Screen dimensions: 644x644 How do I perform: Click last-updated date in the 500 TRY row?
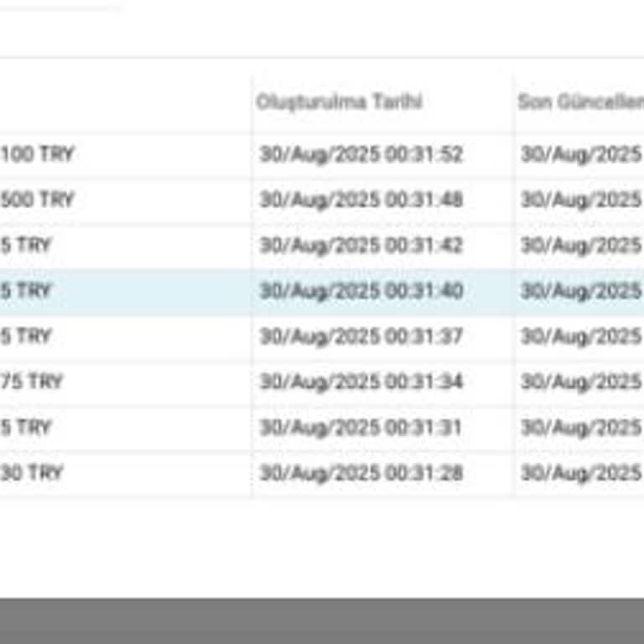(x=582, y=200)
